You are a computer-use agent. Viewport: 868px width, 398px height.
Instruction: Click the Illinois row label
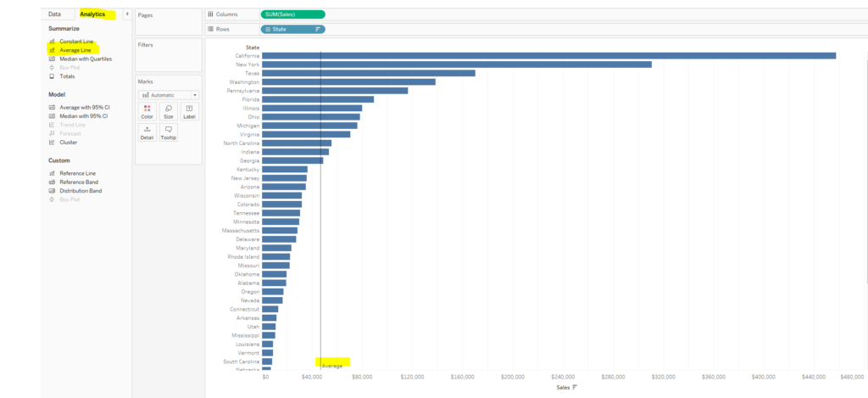point(251,108)
